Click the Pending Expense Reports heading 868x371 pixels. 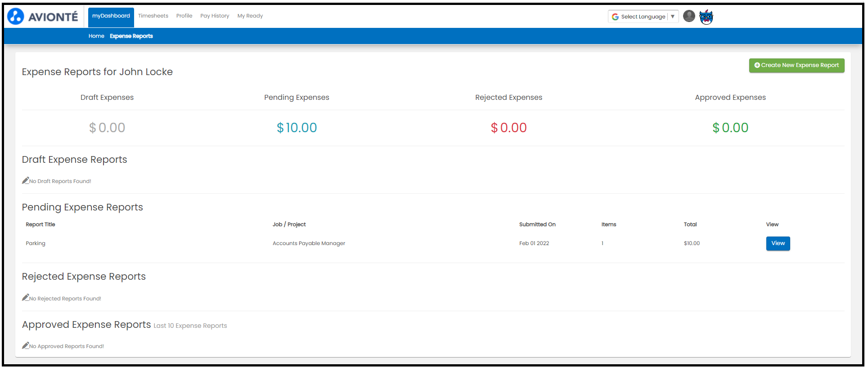pyautogui.click(x=82, y=207)
